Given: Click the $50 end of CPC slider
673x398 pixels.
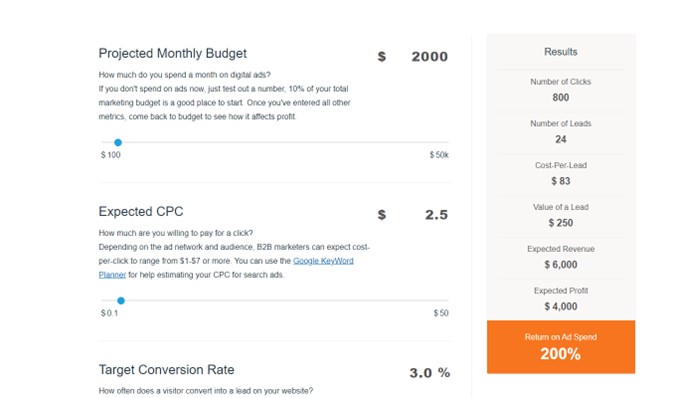Looking at the screenshot, I should tap(441, 313).
